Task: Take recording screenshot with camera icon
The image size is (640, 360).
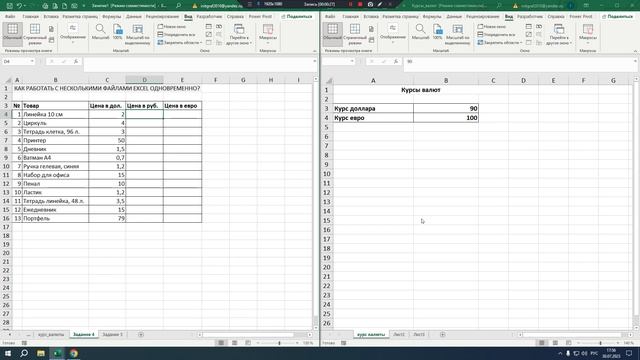Action: pyautogui.click(x=370, y=4)
